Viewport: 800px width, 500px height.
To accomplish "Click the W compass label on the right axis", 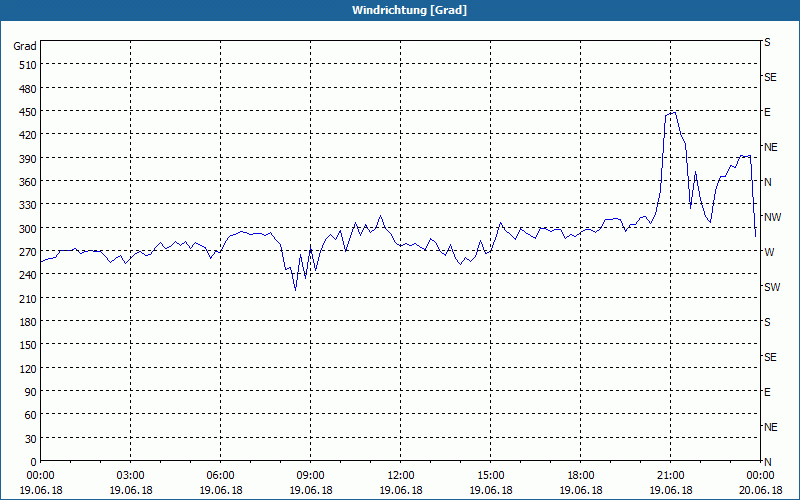I will (769, 252).
